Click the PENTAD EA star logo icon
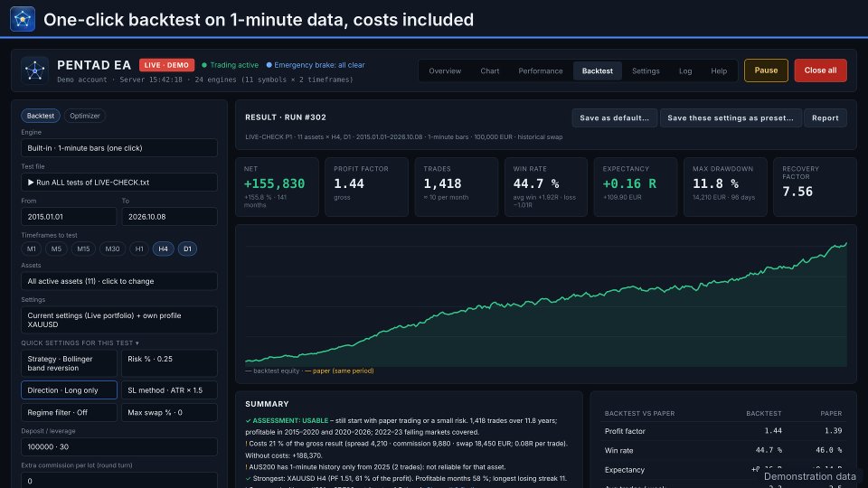 click(35, 70)
